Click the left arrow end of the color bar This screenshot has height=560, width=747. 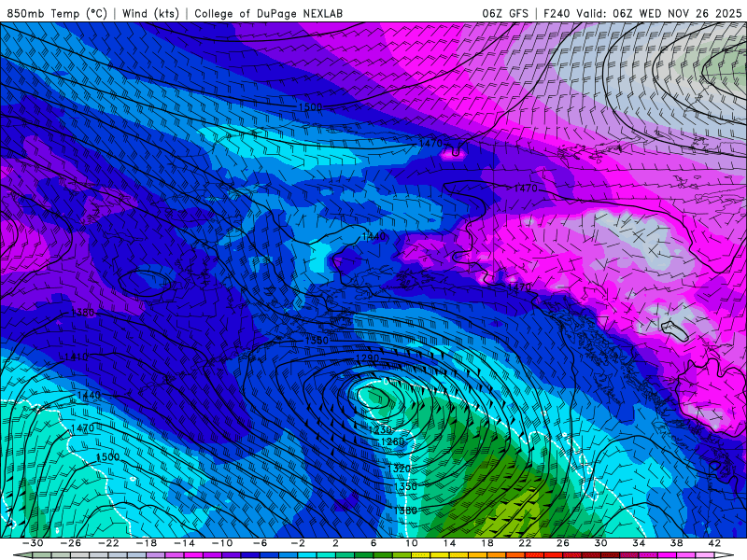click(x=22, y=555)
